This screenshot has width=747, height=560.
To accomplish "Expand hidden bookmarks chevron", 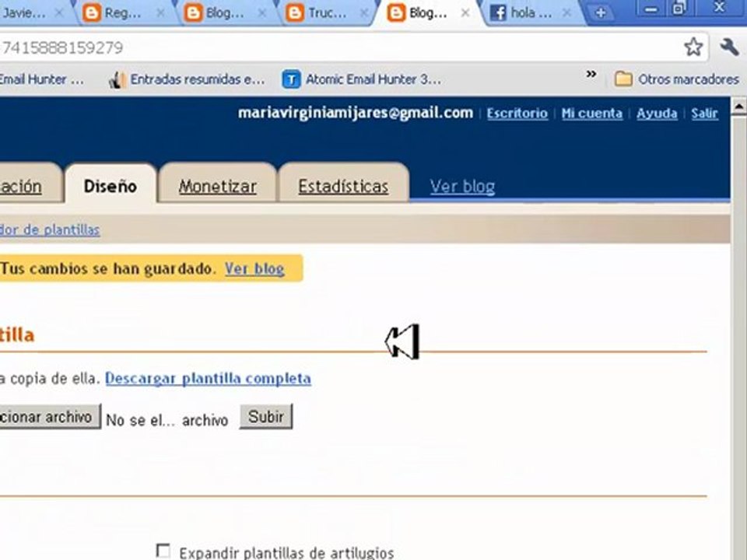I will tap(591, 74).
